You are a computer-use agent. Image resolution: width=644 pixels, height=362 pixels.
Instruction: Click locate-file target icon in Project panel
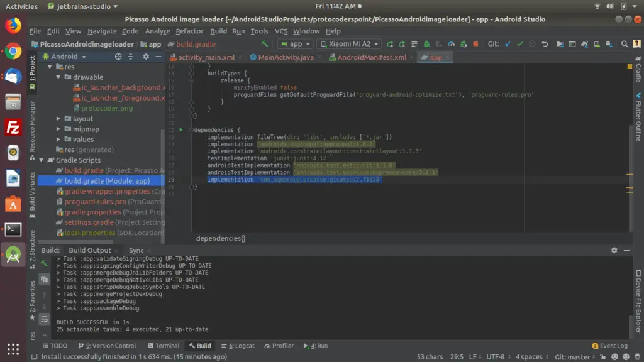click(118, 57)
